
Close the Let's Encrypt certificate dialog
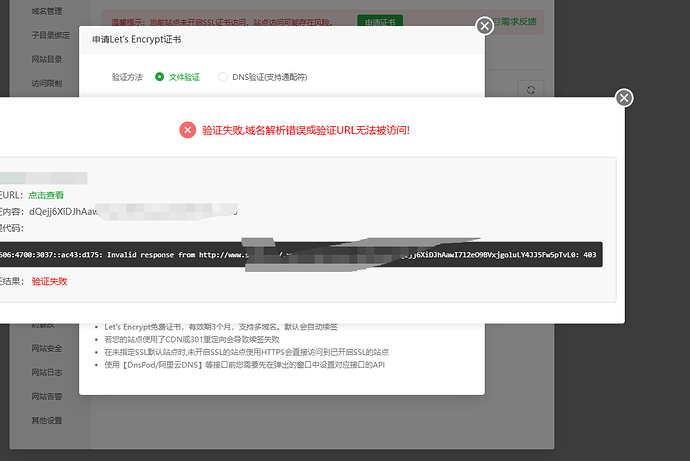tap(484, 26)
